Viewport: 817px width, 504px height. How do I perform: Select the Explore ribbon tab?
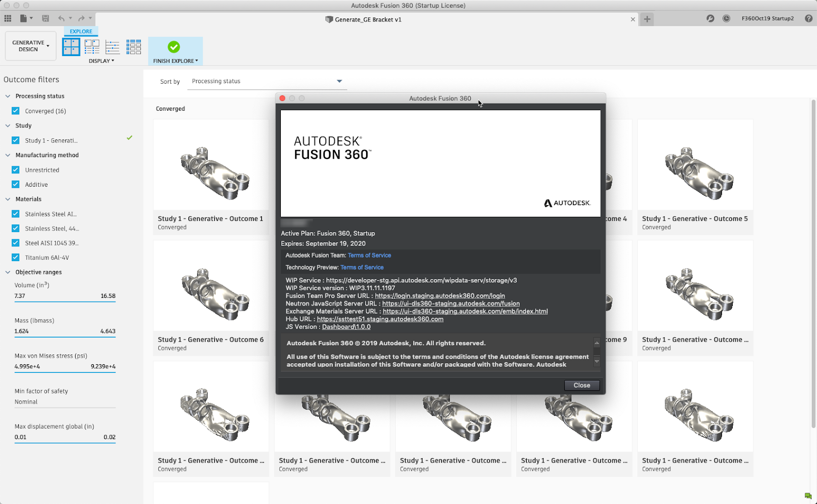(81, 31)
